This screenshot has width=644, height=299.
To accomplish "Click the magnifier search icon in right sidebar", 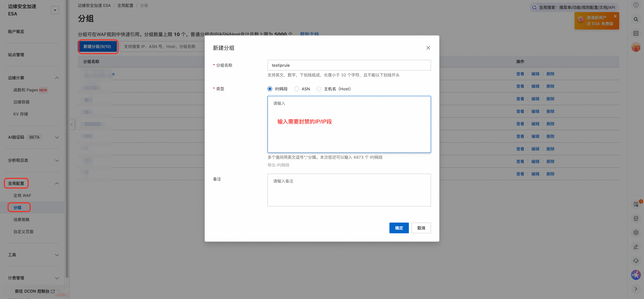I will click(636, 19).
